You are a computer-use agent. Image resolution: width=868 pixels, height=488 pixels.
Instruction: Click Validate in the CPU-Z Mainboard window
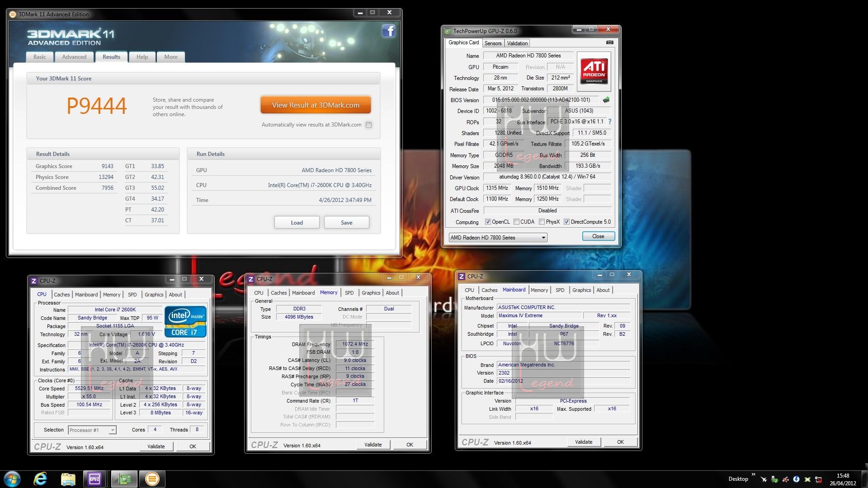pyautogui.click(x=584, y=442)
